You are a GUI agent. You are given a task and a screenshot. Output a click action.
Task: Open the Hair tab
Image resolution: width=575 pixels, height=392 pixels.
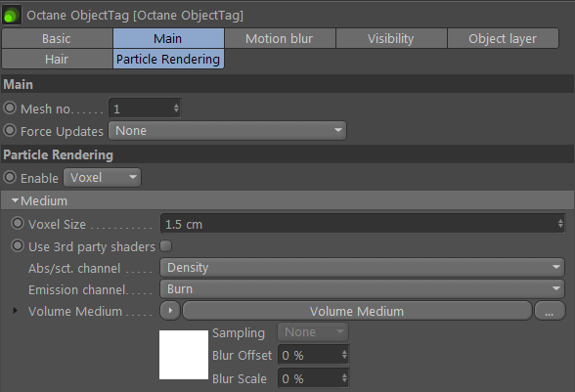coord(57,59)
